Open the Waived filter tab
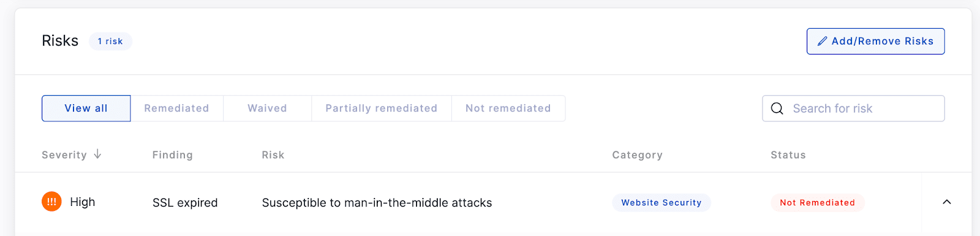 pyautogui.click(x=267, y=108)
